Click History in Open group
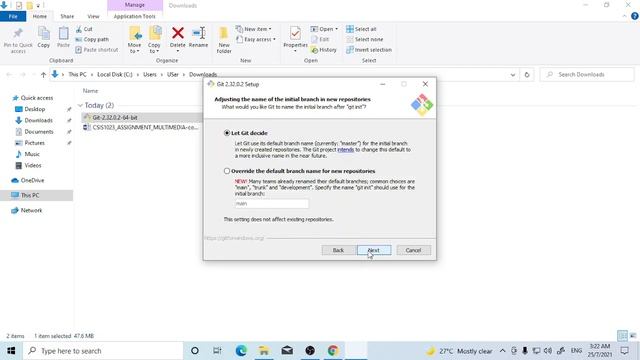Viewport: 640px width, 360px height. point(324,50)
